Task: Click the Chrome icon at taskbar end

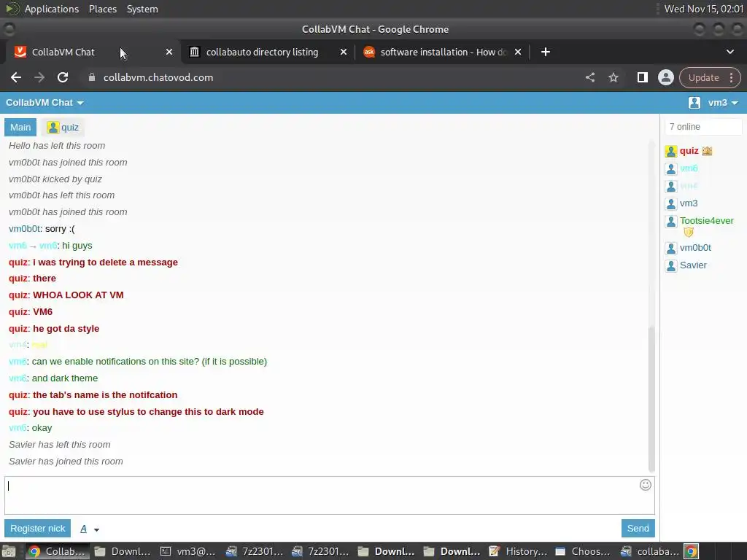Action: pos(692,551)
